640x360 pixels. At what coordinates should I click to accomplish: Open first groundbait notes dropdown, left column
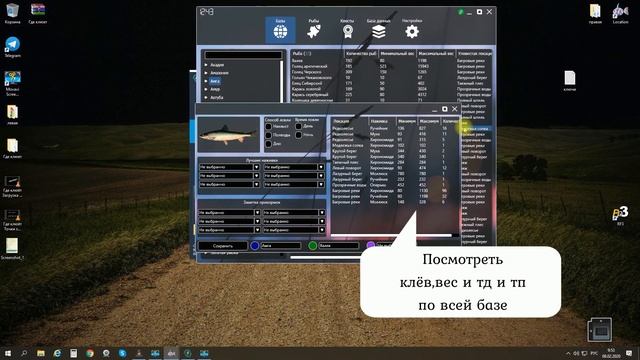click(x=229, y=213)
